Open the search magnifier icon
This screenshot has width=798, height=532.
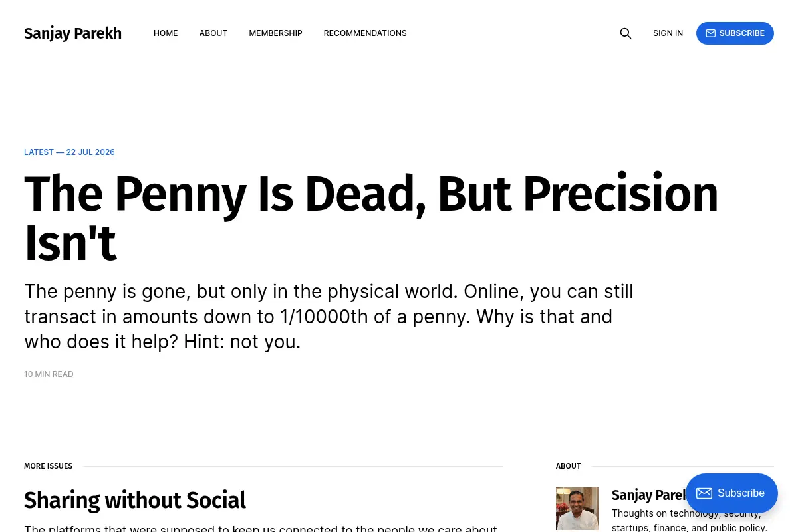point(626,33)
